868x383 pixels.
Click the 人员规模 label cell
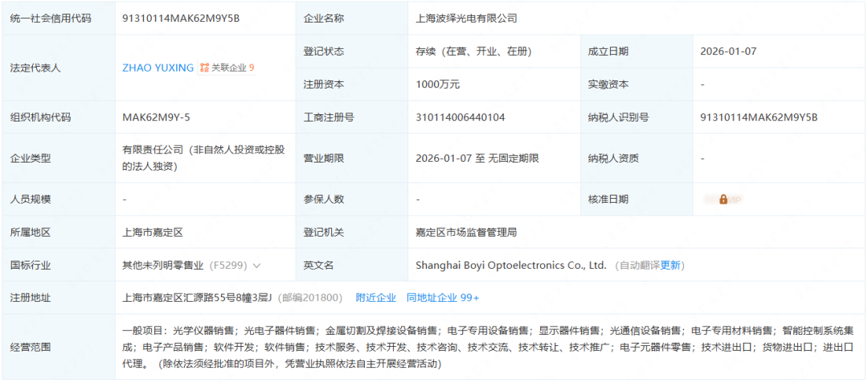(59, 200)
